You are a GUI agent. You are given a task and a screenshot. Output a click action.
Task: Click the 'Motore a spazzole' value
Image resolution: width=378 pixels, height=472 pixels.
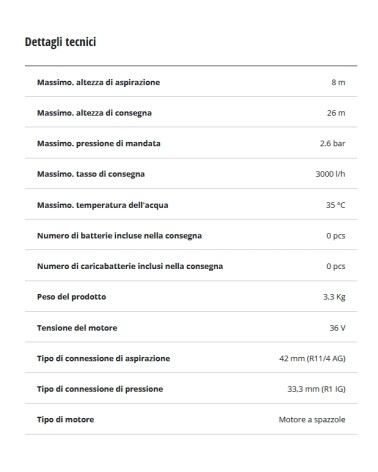(312, 420)
